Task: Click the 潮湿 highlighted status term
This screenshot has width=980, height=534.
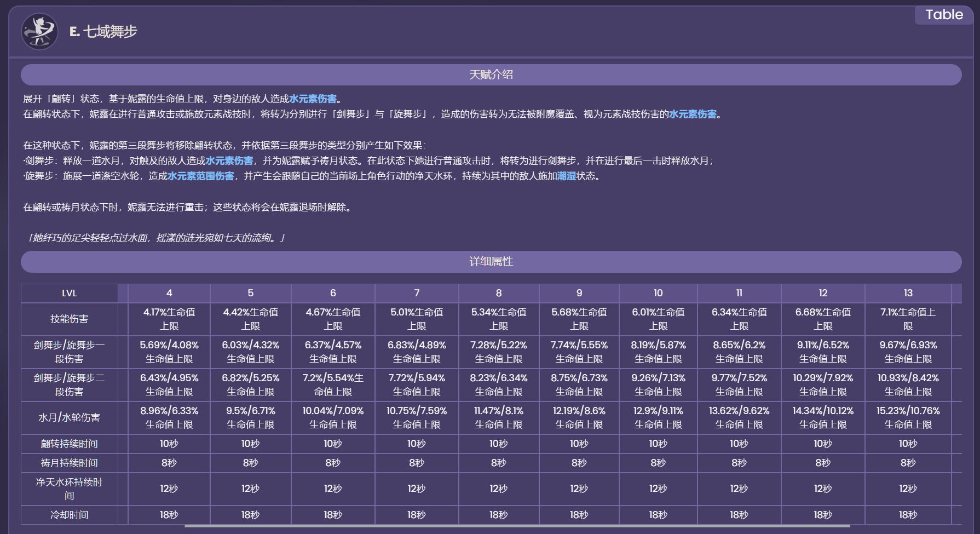Action: (x=566, y=176)
